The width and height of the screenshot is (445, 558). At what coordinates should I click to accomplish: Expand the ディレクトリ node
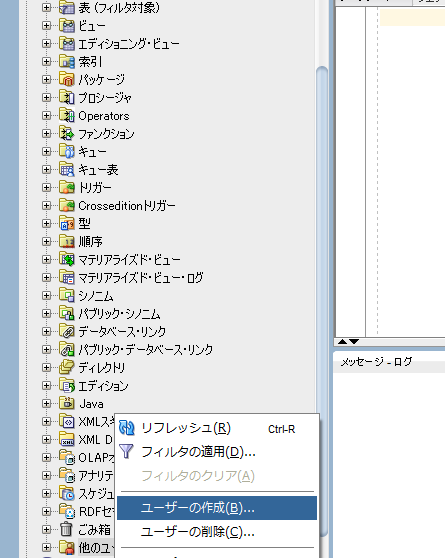point(46,368)
